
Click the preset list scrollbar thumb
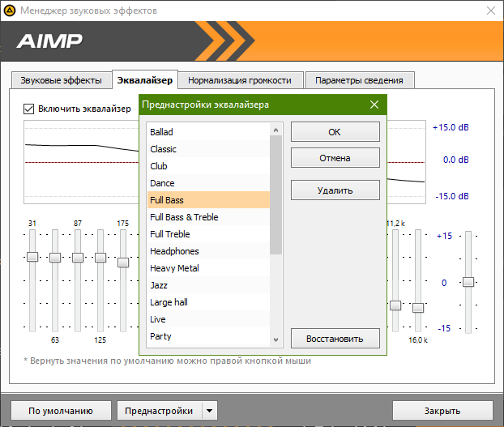[x=275, y=194]
